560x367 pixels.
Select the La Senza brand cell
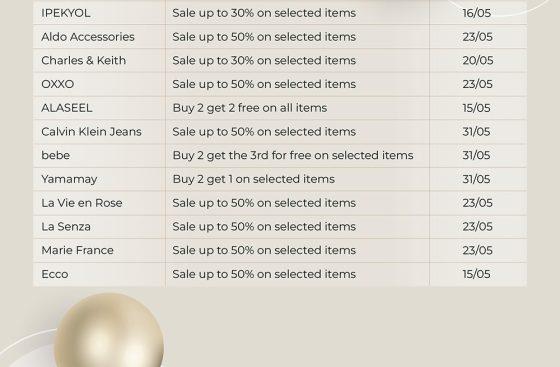click(x=66, y=227)
